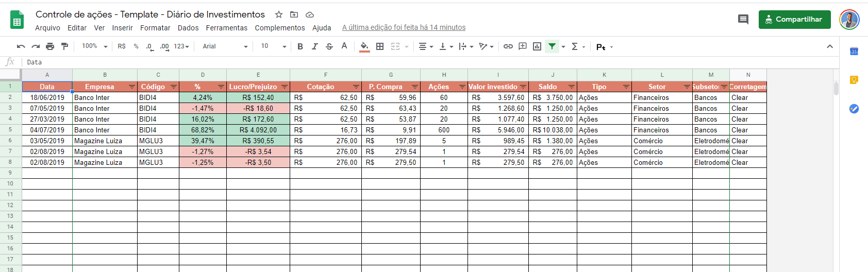This screenshot has height=272, width=868.
Task: Click the redo arrow icon
Action: pyautogui.click(x=36, y=46)
